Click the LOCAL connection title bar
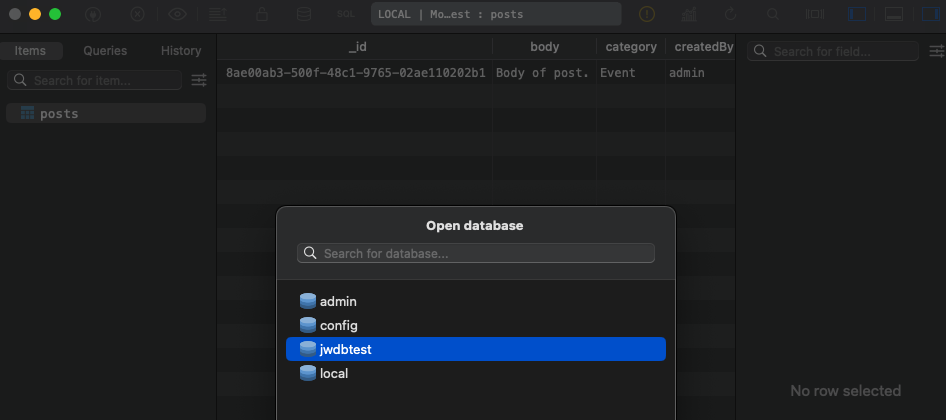Image resolution: width=946 pixels, height=420 pixels. click(496, 14)
